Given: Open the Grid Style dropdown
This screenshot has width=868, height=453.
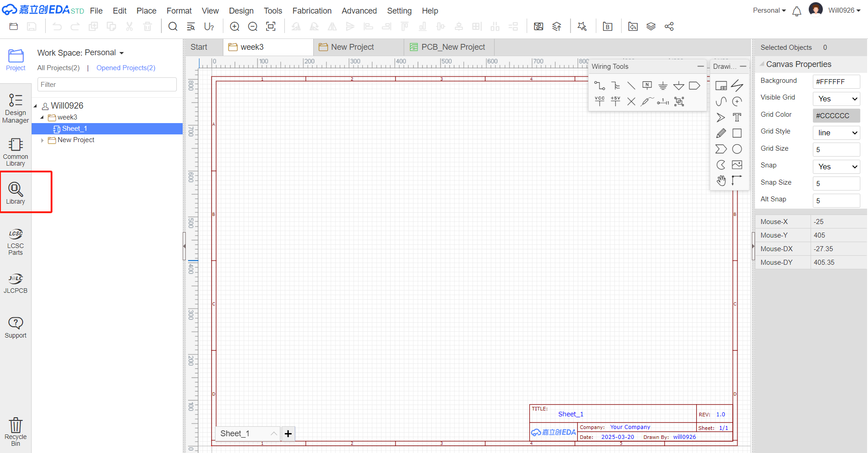Looking at the screenshot, I should point(836,133).
